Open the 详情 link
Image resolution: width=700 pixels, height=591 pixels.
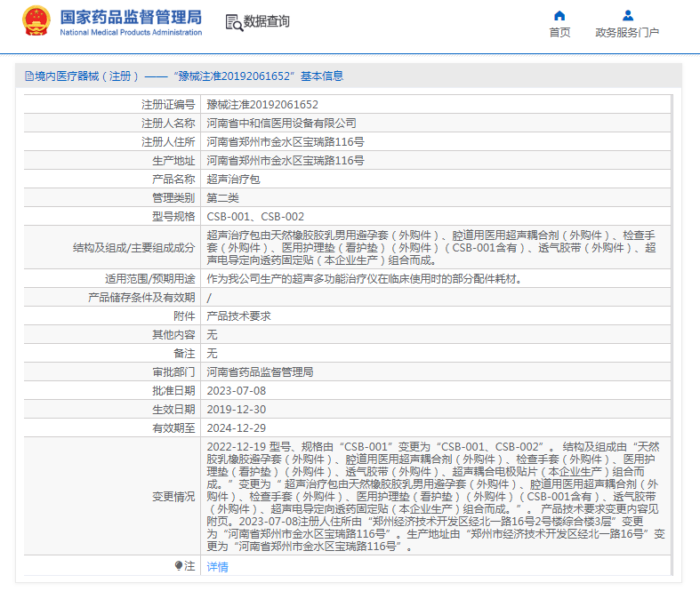(x=217, y=566)
